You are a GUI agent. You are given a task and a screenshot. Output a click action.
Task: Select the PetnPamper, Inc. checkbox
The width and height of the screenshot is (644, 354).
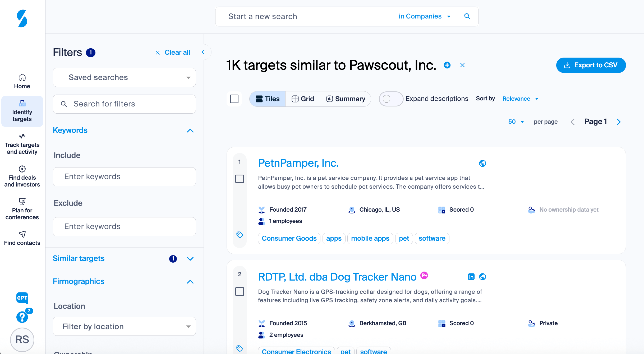[240, 179]
